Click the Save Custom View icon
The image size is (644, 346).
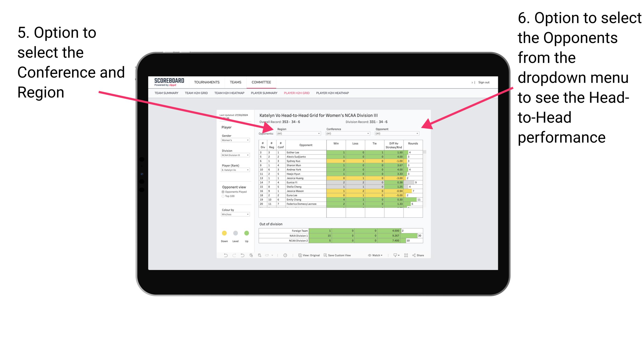325,256
